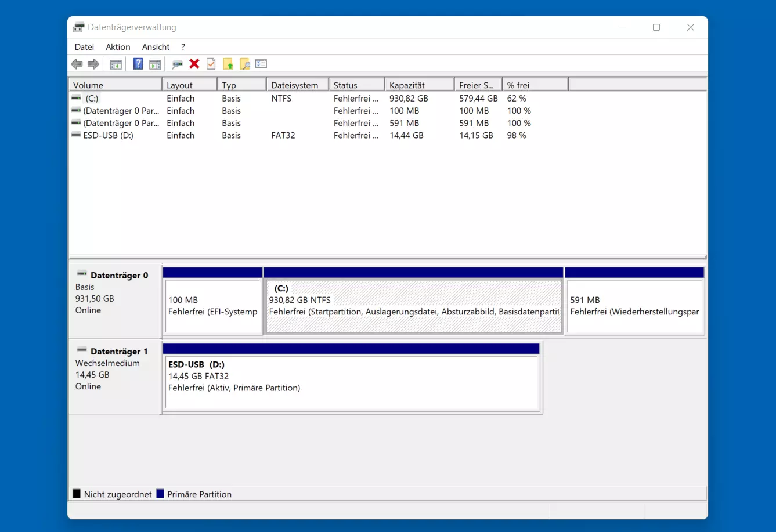The width and height of the screenshot is (776, 532).
Task: Click the blue Primäre Partition legend swatch
Action: click(160, 494)
